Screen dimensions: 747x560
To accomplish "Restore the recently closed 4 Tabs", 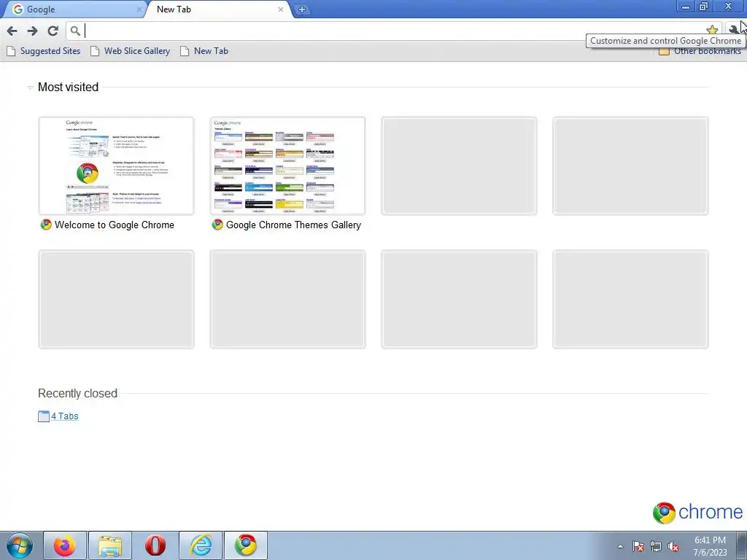I will point(65,416).
